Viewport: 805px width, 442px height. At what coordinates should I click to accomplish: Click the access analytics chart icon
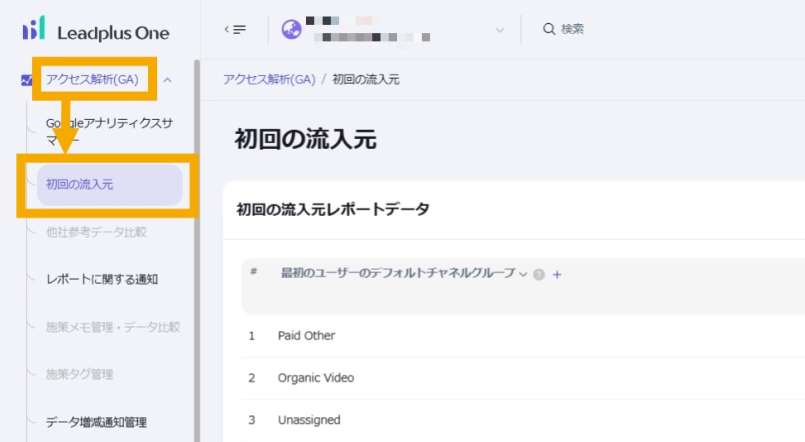(x=27, y=80)
